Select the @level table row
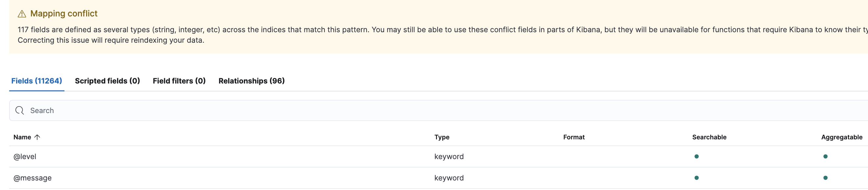This screenshot has height=190, width=868. tap(236, 156)
